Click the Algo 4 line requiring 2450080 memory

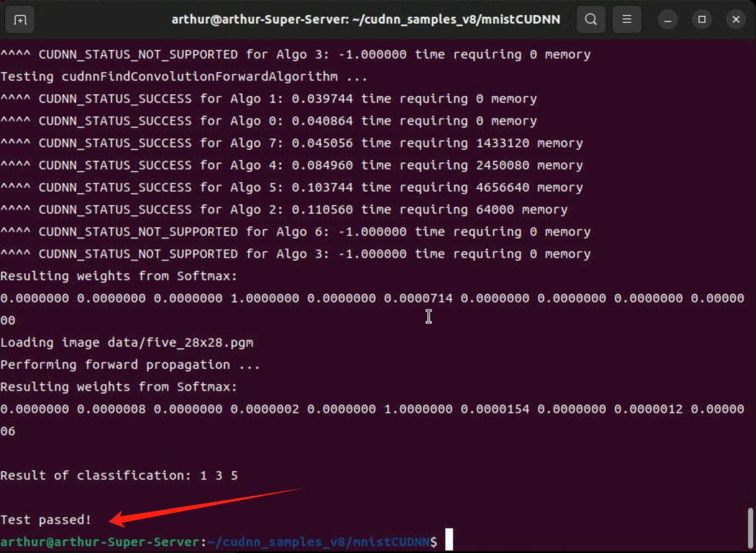(292, 165)
